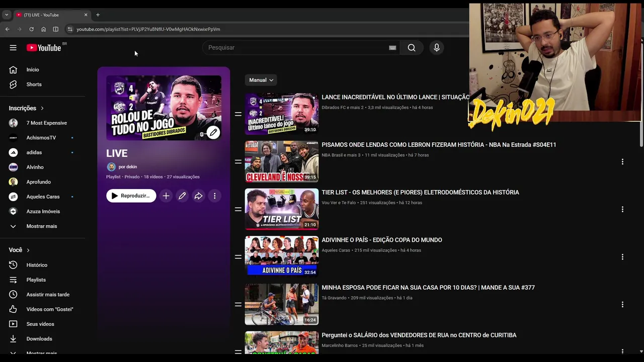Open PISAMOS ONDE LENDAS video title

pyautogui.click(x=439, y=145)
